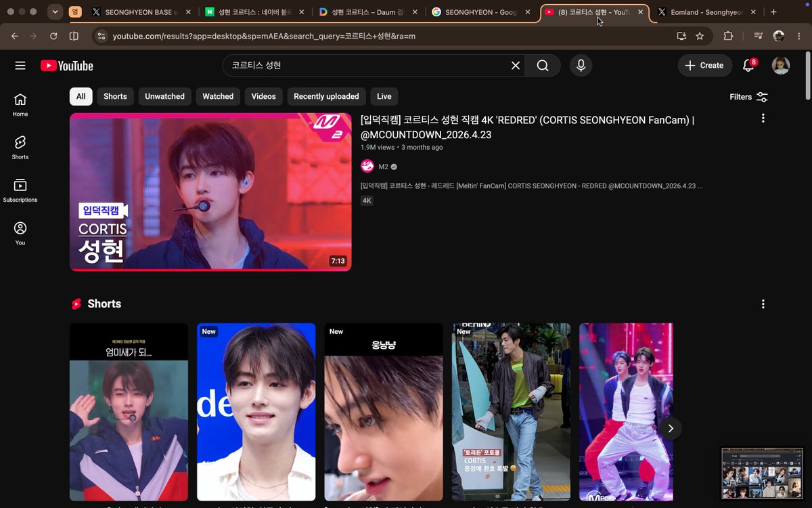Go to the YouTube logo home
Viewport: 812px width, 508px height.
pos(67,66)
